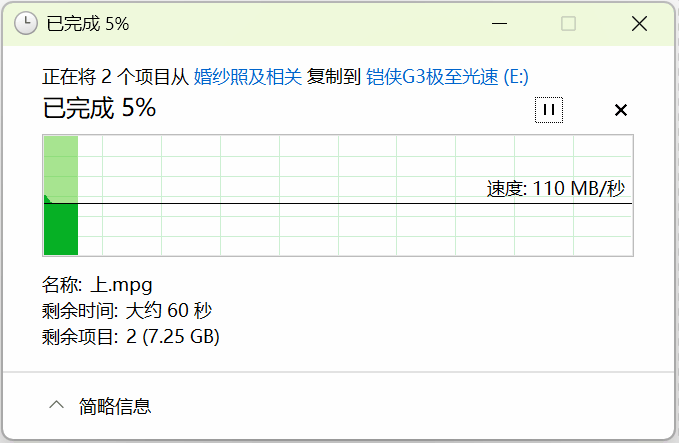Cancel the copy with the X button
Screen dimensions: 679x443
pos(620,110)
